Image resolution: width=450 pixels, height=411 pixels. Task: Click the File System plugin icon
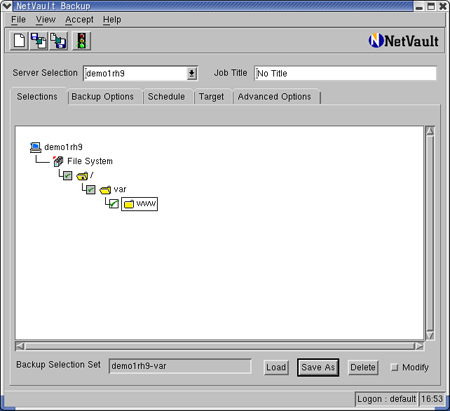(x=58, y=161)
